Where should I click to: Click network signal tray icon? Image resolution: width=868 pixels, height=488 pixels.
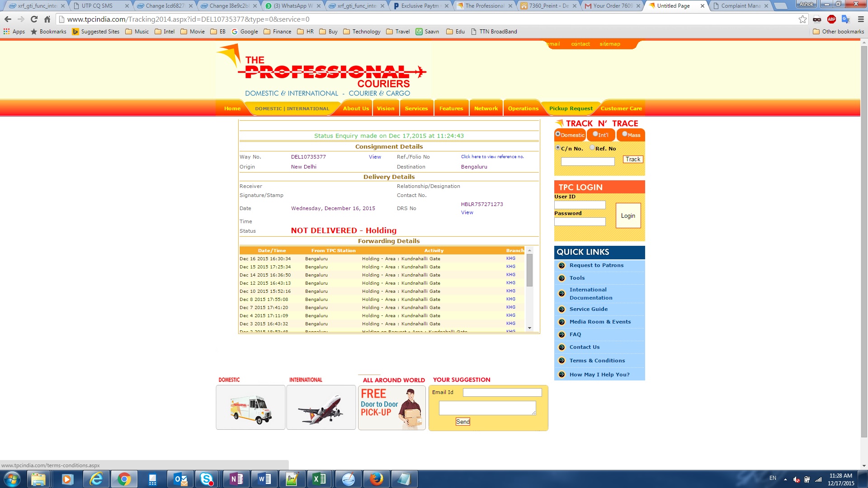(x=818, y=479)
